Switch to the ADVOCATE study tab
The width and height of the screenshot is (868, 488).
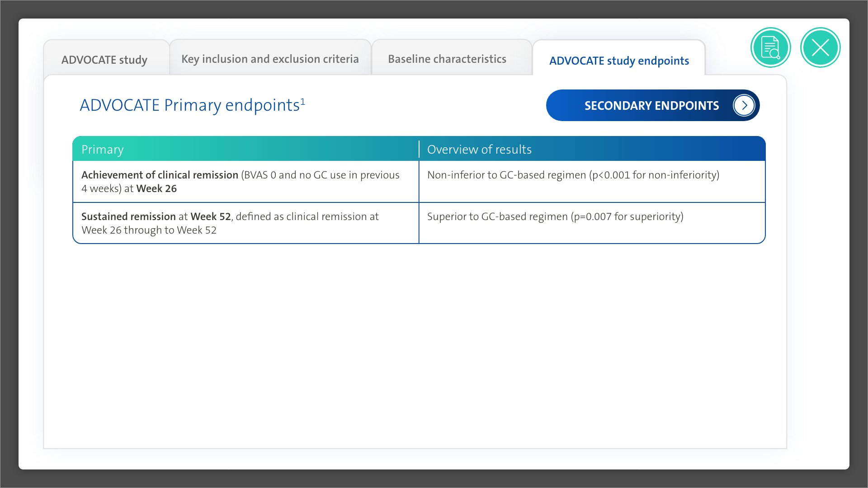(104, 60)
